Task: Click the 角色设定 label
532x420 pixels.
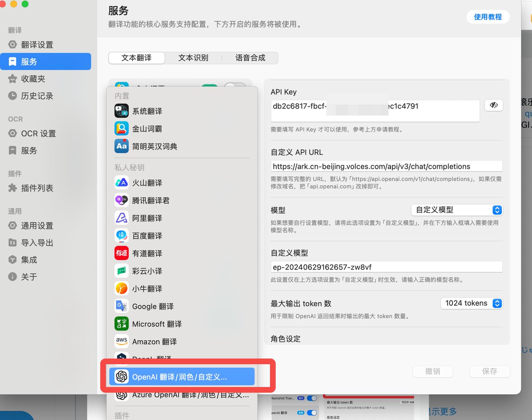Action: 286,339
